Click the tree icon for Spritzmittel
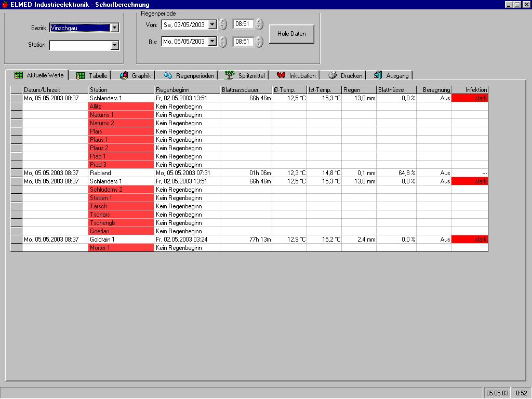The height and width of the screenshot is (399, 532). pos(229,76)
